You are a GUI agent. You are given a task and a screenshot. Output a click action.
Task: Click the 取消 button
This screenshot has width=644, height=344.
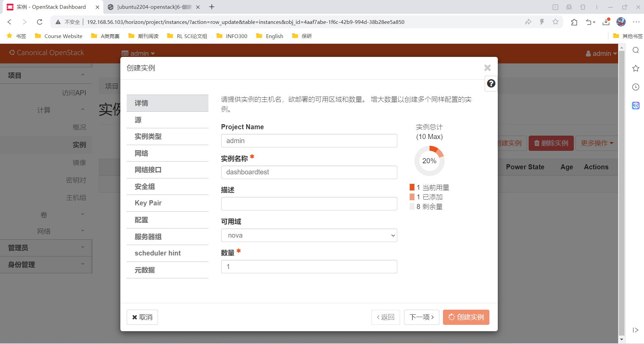[x=142, y=317]
